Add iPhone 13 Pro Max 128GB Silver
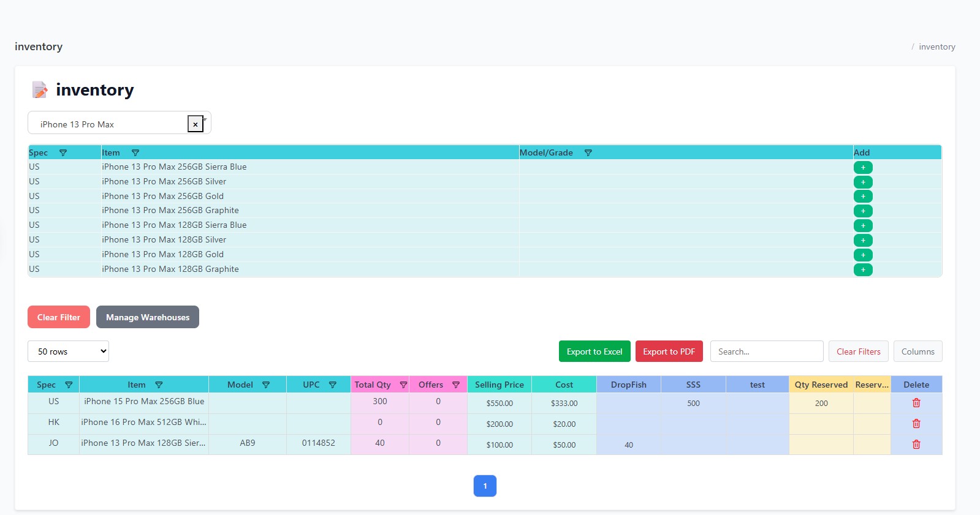 pos(863,240)
